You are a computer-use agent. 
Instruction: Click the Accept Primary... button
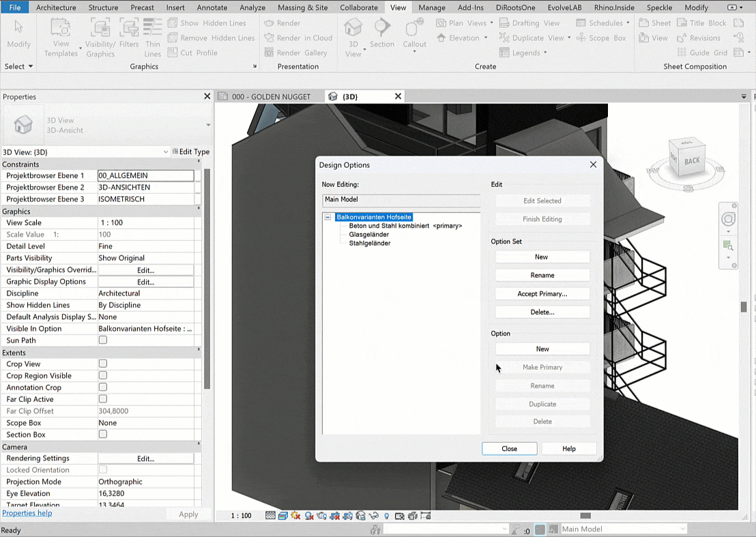click(542, 294)
